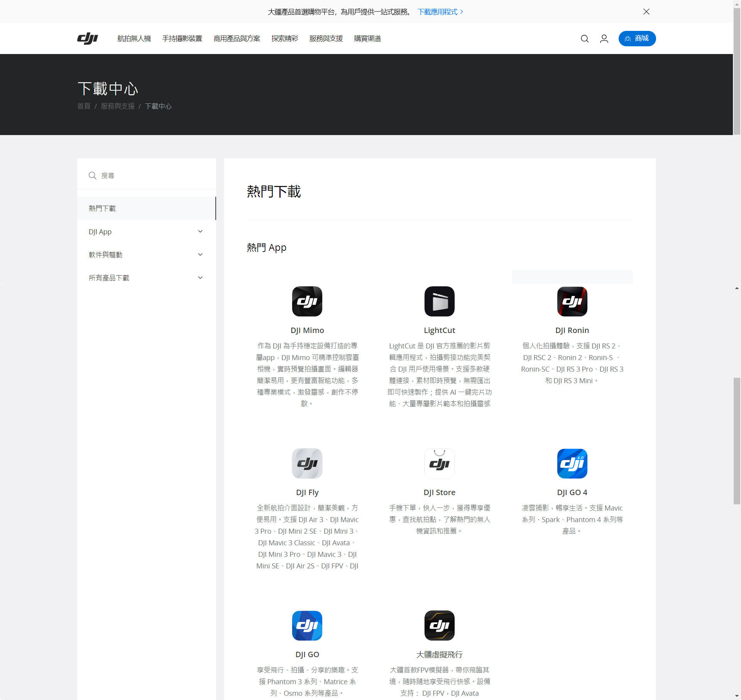Click the blue 商城 store button
Viewport: 741px width, 700px height.
click(x=637, y=39)
